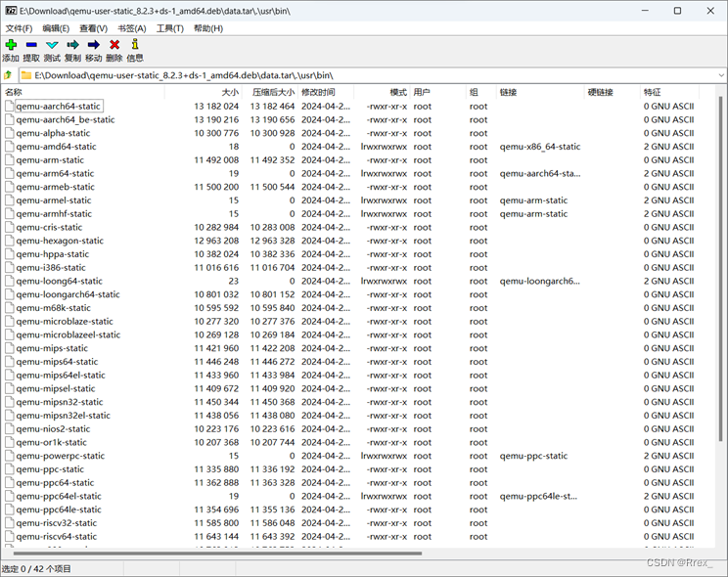Image resolution: width=728 pixels, height=577 pixels.
Task: Click file icon of qemu-microblaze-static
Action: pos(9,322)
